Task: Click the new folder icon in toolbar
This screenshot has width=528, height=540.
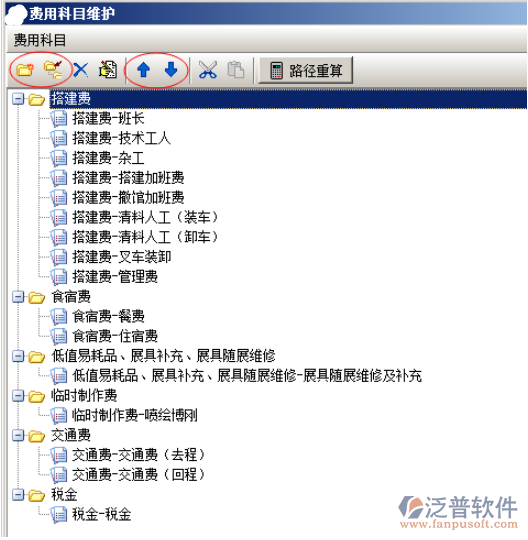Action: pyautogui.click(x=25, y=70)
